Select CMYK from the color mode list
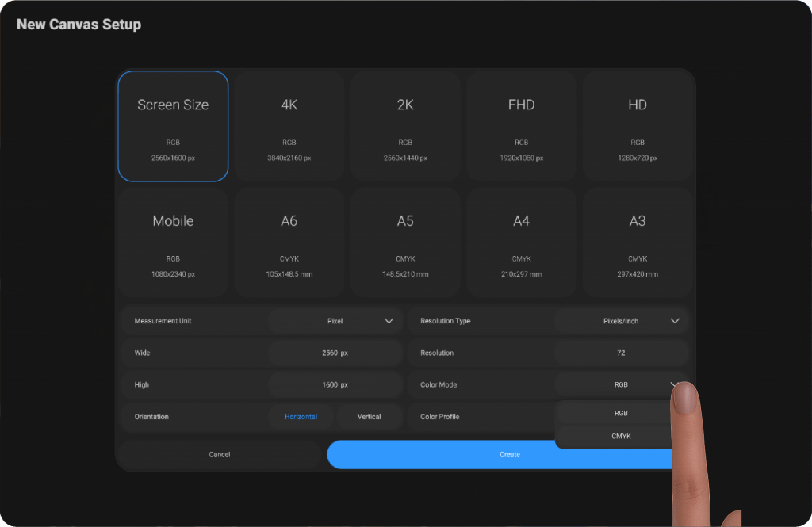 tap(620, 436)
